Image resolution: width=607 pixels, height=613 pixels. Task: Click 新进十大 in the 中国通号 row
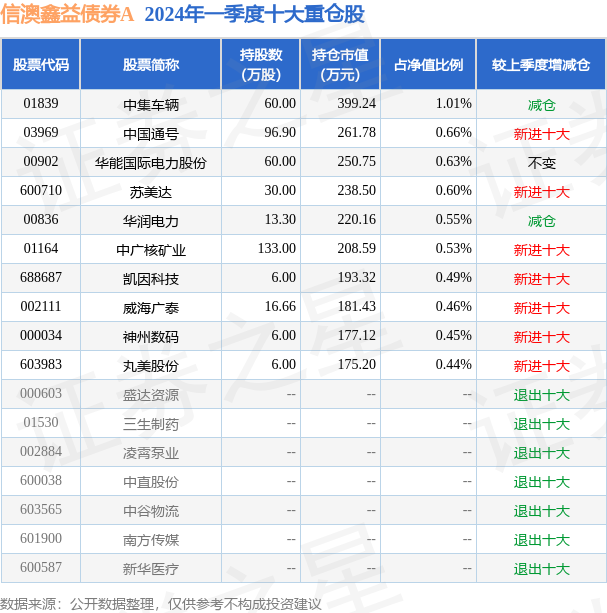tap(541, 134)
